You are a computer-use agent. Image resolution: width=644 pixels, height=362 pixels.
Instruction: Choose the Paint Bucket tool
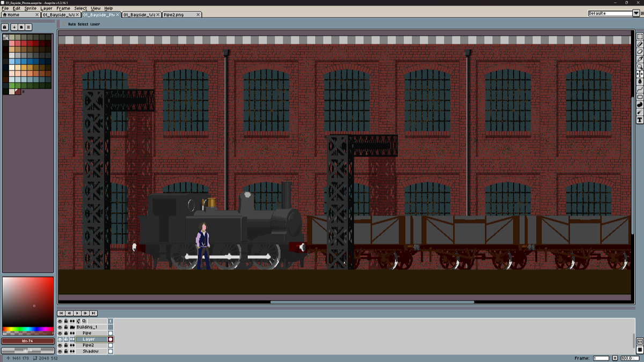[x=640, y=82]
